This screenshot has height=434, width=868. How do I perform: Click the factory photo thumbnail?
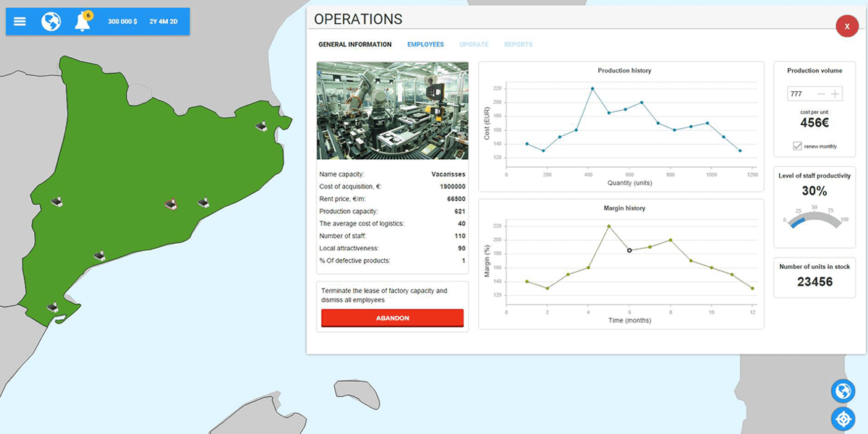coord(392,111)
